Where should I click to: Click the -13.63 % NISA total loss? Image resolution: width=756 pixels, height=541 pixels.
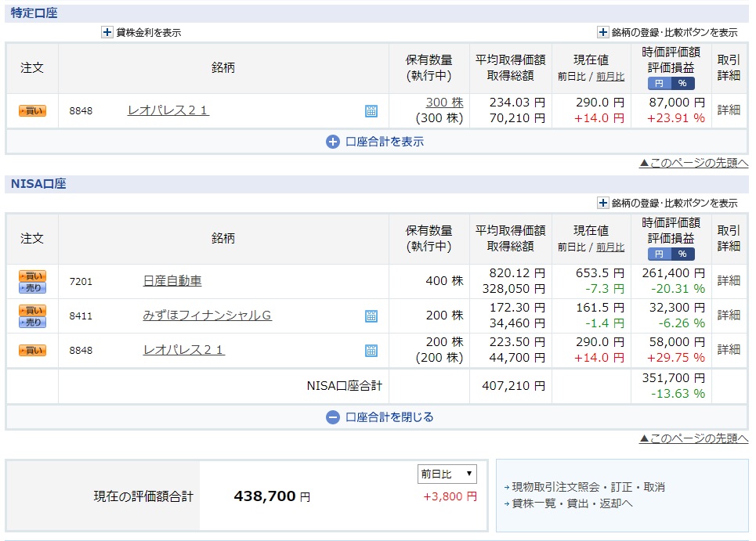(678, 394)
